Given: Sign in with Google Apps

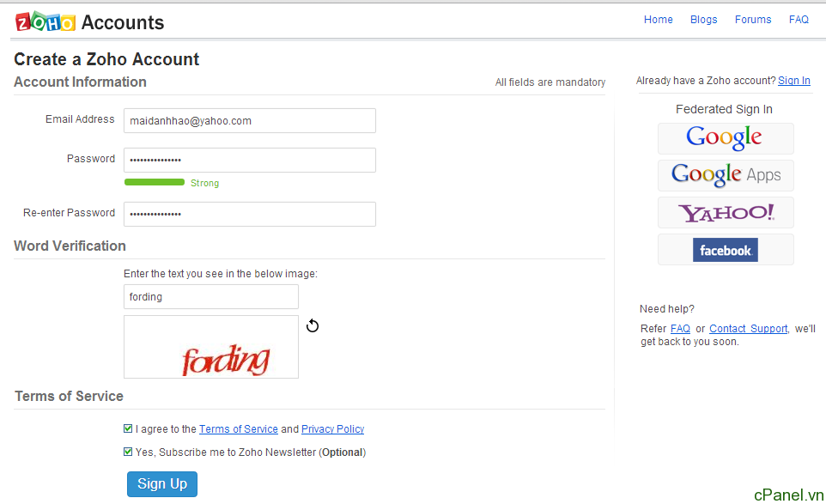Looking at the screenshot, I should tap(726, 175).
